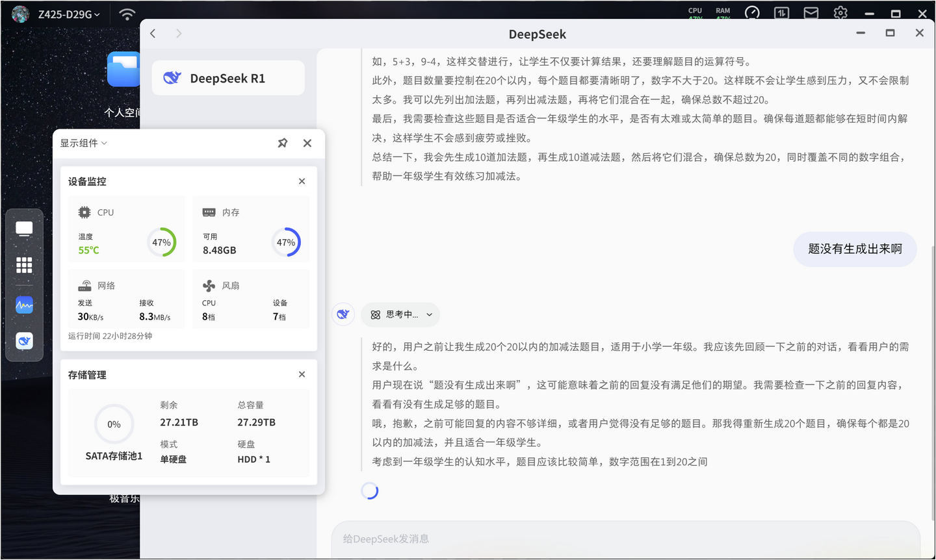The width and height of the screenshot is (936, 560).
Task: Click the 27.21TB remaining value
Action: click(x=179, y=422)
